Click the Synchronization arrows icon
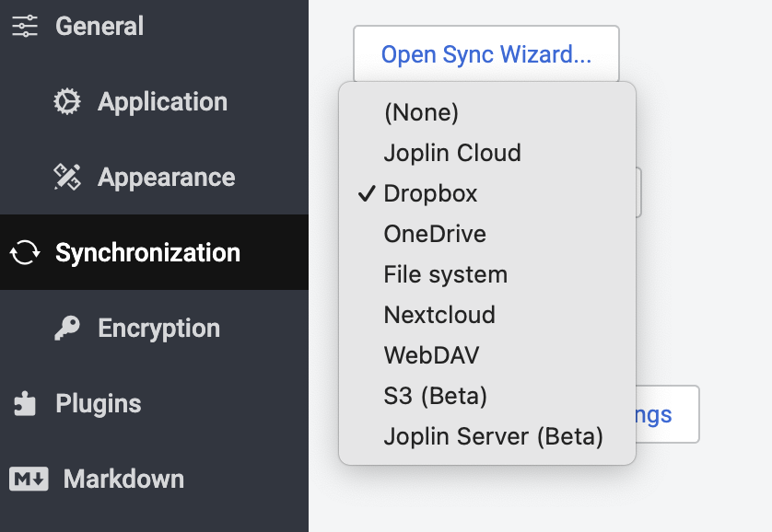 [25, 253]
